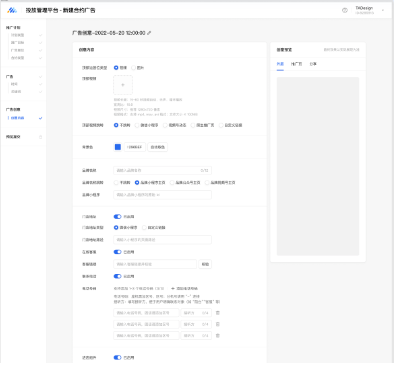Toggle the store address switch off

click(x=117, y=217)
